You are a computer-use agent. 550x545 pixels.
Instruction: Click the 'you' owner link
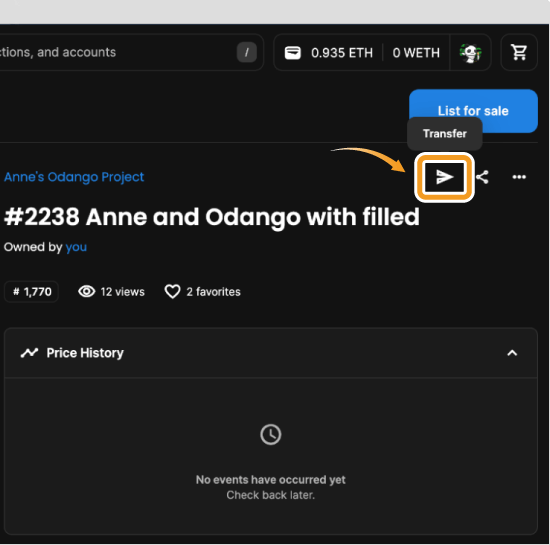click(76, 247)
